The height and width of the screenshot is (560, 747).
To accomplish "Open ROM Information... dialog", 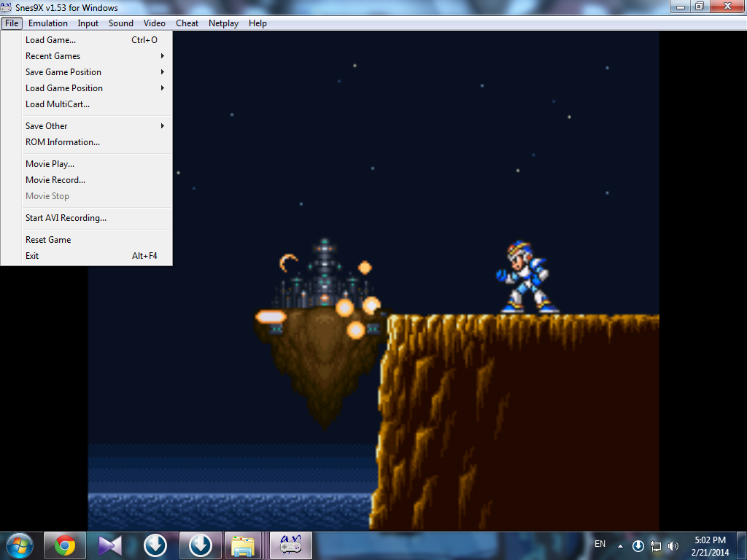I will click(86, 142).
